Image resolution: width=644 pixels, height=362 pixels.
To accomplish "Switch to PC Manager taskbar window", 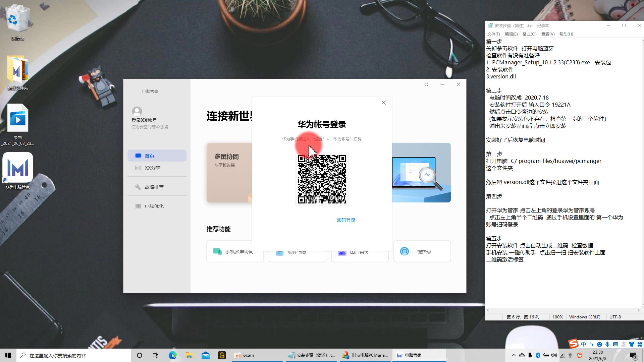I will click(x=419, y=355).
